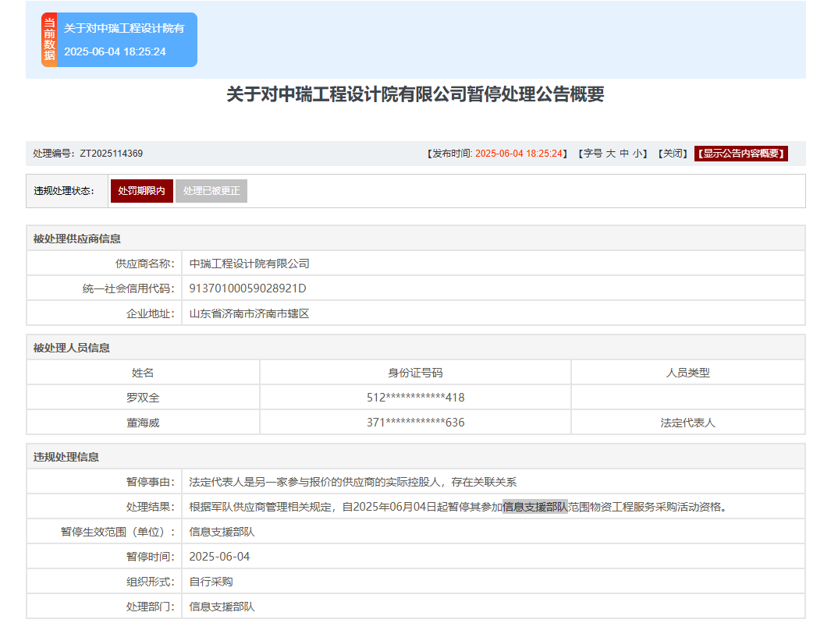Viewport: 838px width, 644px height.
Task: Click the 姓名 column header
Action: [x=143, y=373]
